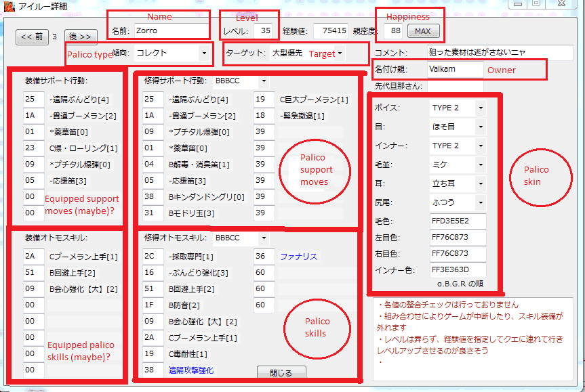Click the コメント text field
Image resolution: width=585 pixels, height=392 pixels.
coord(500,53)
